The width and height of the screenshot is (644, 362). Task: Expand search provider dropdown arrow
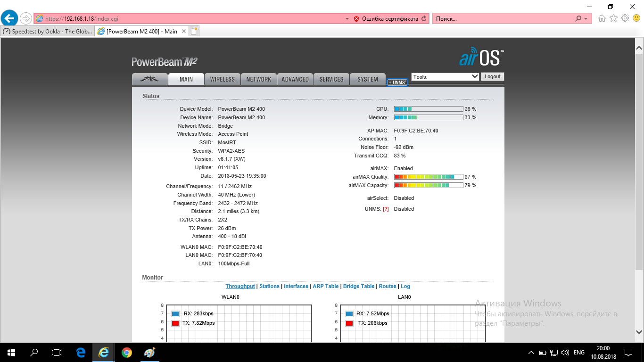tap(586, 19)
